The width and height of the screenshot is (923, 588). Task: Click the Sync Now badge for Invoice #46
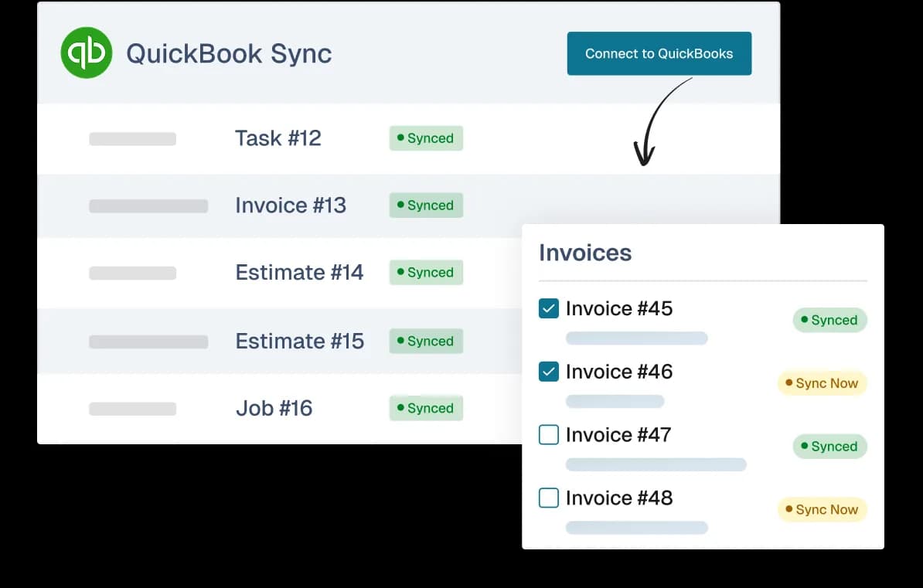pos(822,383)
